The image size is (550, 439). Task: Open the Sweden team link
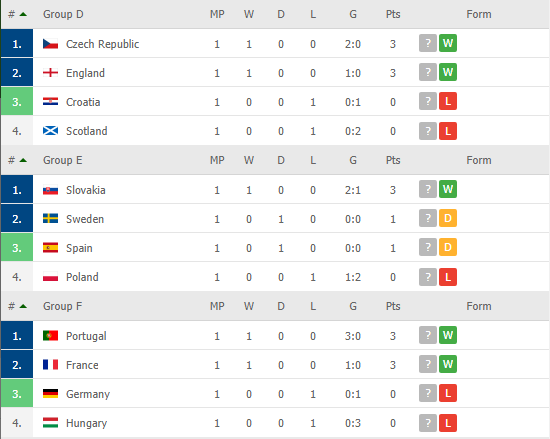85,219
